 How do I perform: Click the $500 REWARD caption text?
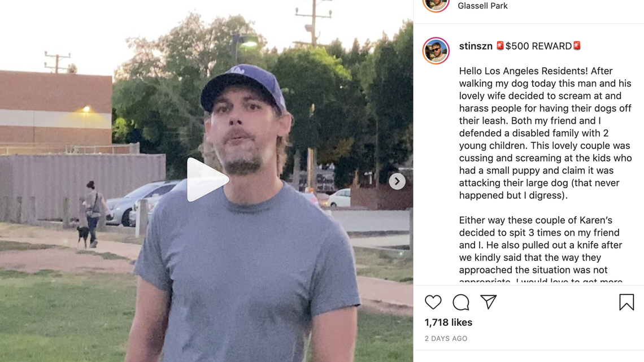(x=538, y=46)
